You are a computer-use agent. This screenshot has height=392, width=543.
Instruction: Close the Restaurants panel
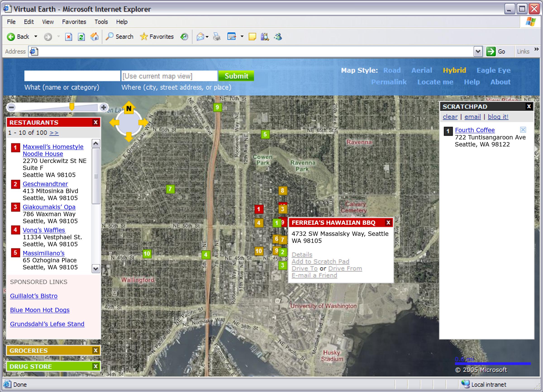pyautogui.click(x=95, y=122)
